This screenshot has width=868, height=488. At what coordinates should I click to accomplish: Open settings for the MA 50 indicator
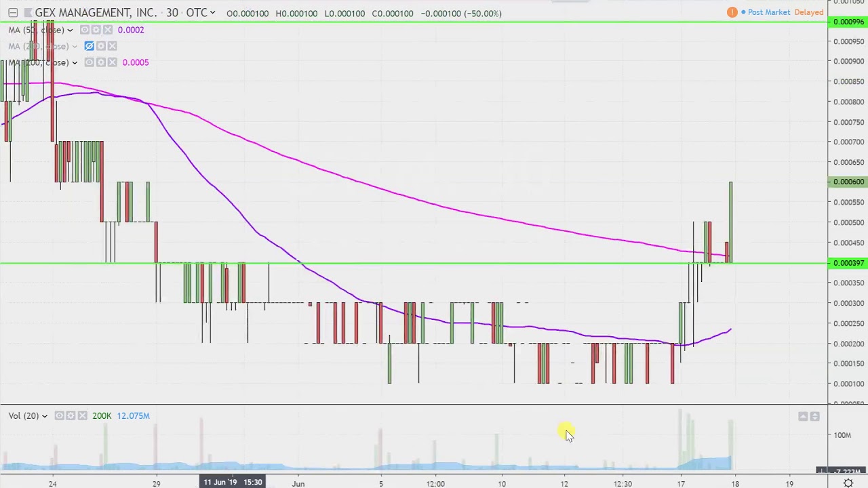tap(96, 30)
